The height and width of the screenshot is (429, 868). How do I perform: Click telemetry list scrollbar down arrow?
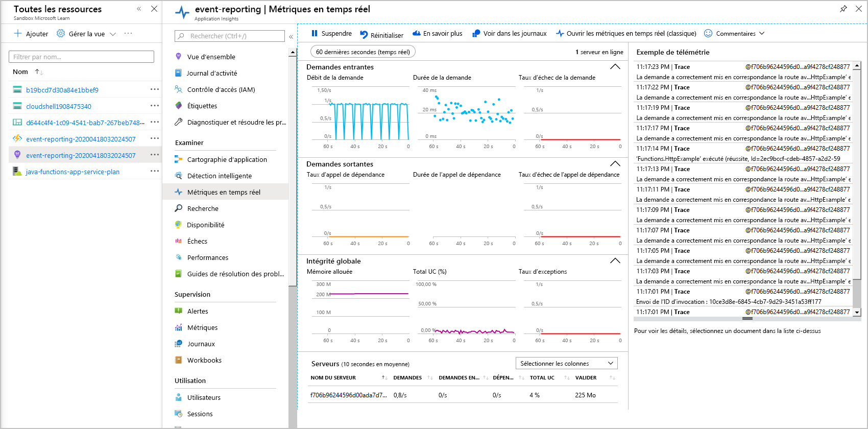857,312
